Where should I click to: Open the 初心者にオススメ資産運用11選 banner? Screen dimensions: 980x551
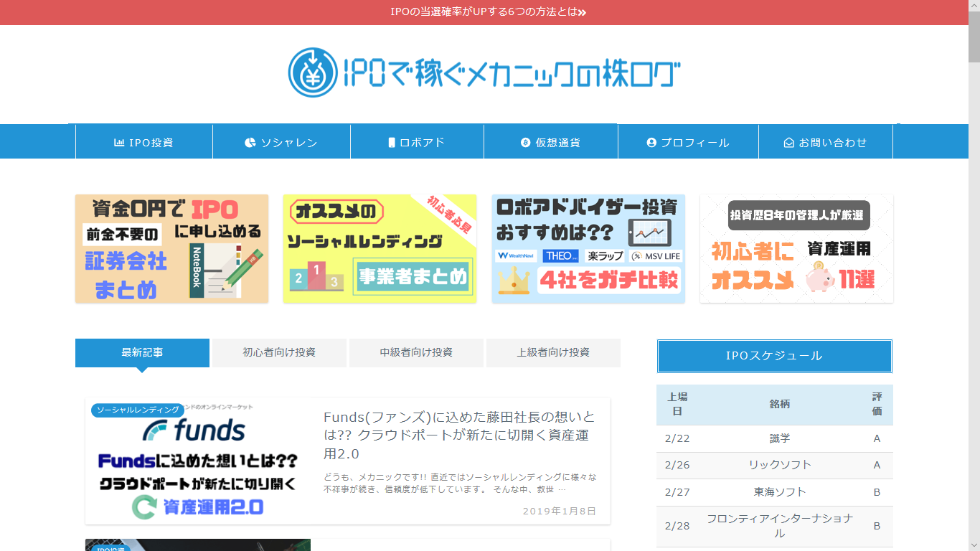(x=796, y=248)
